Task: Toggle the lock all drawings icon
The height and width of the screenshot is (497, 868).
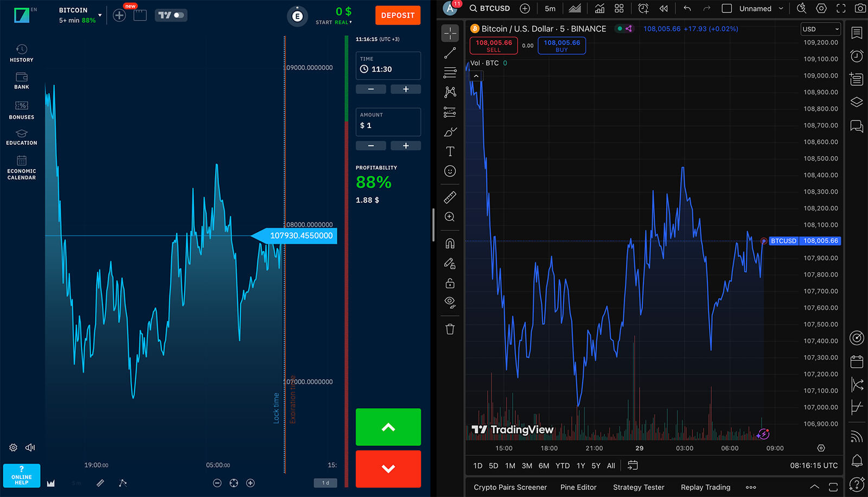Action: 450,283
